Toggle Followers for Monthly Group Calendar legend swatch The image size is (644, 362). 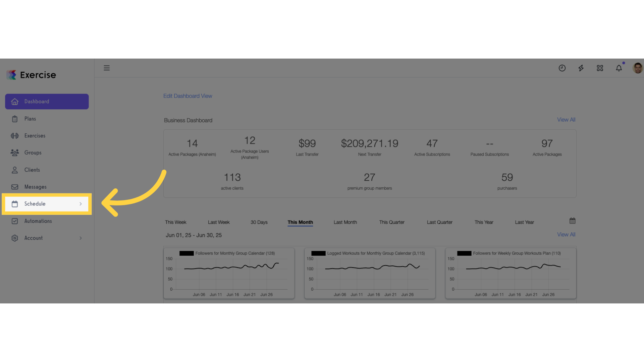tap(186, 253)
